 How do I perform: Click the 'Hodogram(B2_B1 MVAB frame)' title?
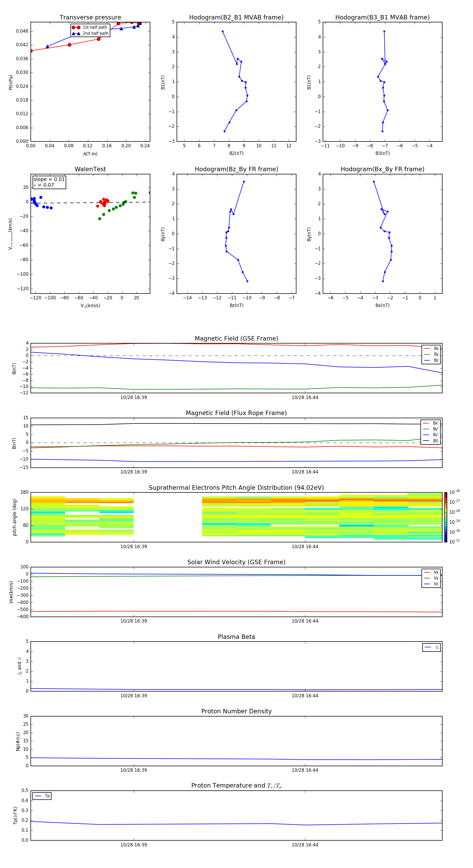(x=236, y=18)
